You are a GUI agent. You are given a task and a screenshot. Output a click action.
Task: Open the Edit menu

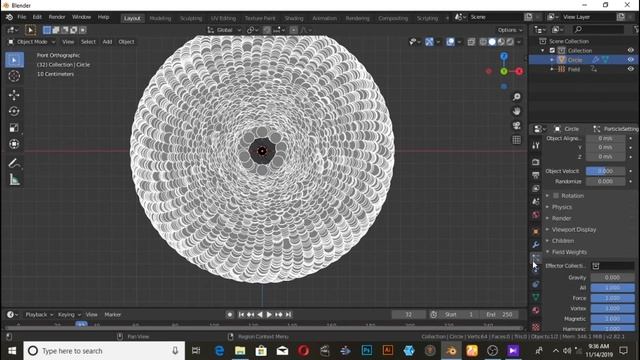coord(37,17)
